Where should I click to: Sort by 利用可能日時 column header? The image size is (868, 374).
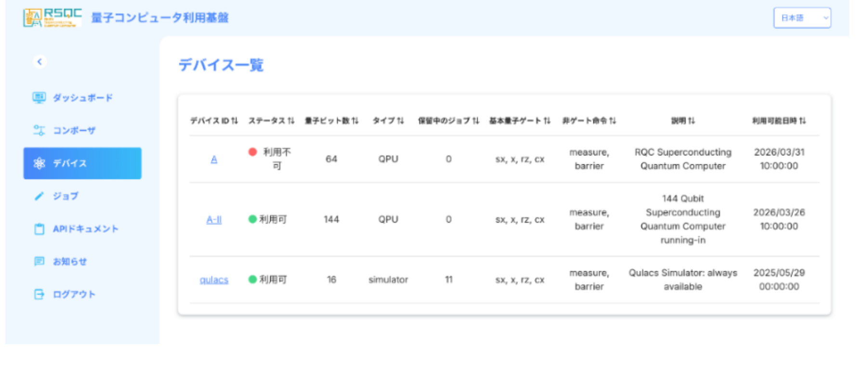click(778, 120)
